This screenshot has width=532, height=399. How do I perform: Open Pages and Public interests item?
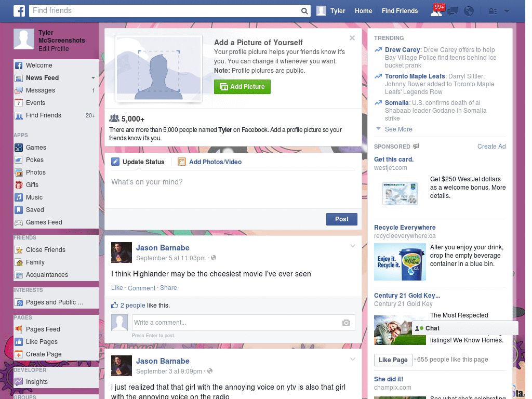pos(54,302)
